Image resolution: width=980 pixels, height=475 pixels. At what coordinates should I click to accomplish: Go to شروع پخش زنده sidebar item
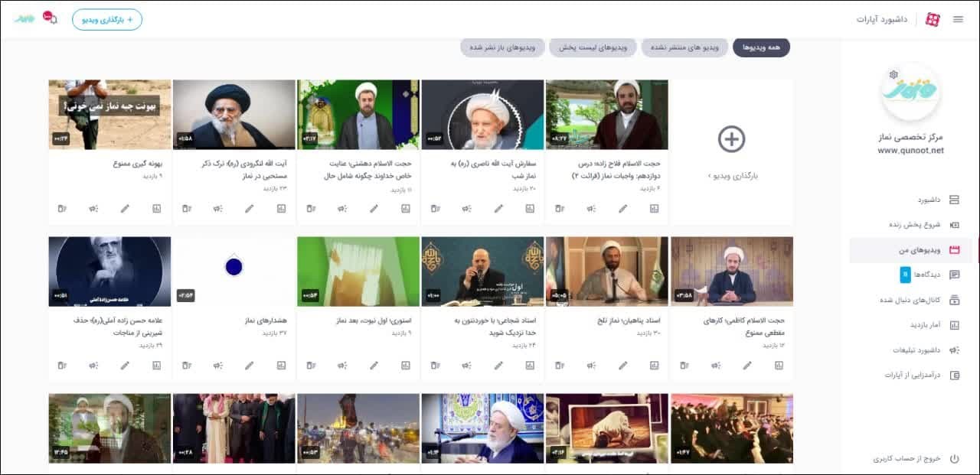[x=911, y=225]
